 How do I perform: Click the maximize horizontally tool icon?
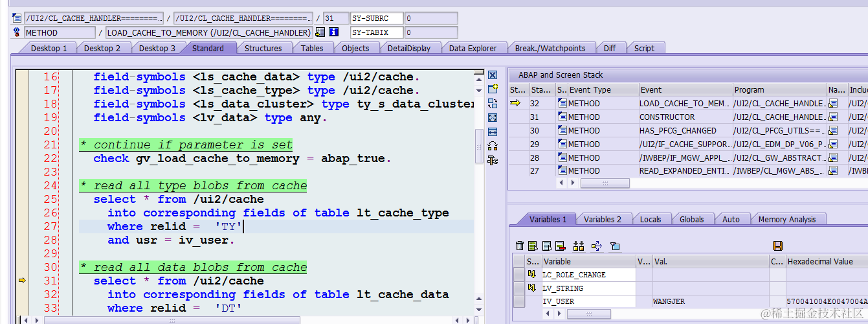coord(493,132)
